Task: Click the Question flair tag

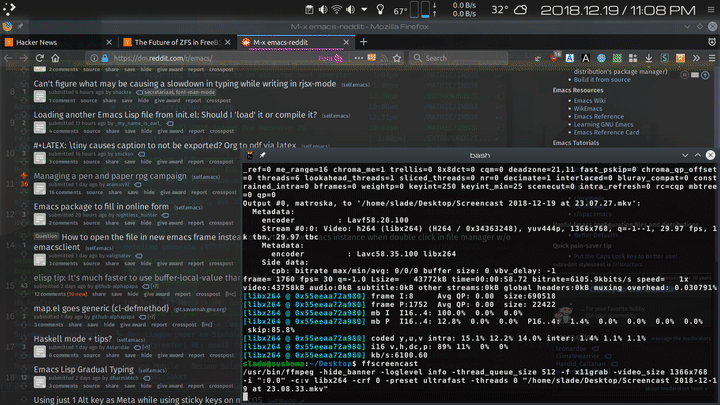Action: (x=46, y=236)
